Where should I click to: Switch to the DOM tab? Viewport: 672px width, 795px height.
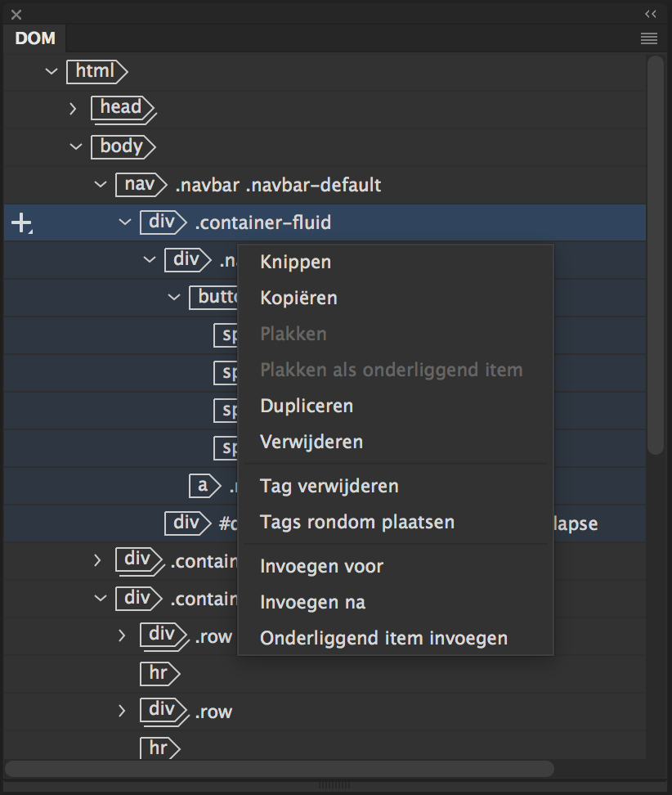click(35, 38)
